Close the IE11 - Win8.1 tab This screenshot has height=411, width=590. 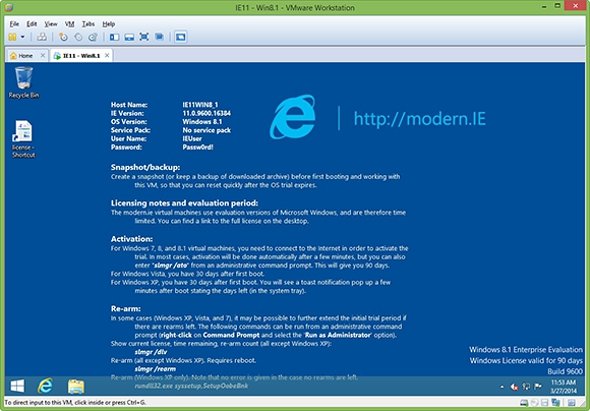pos(107,56)
